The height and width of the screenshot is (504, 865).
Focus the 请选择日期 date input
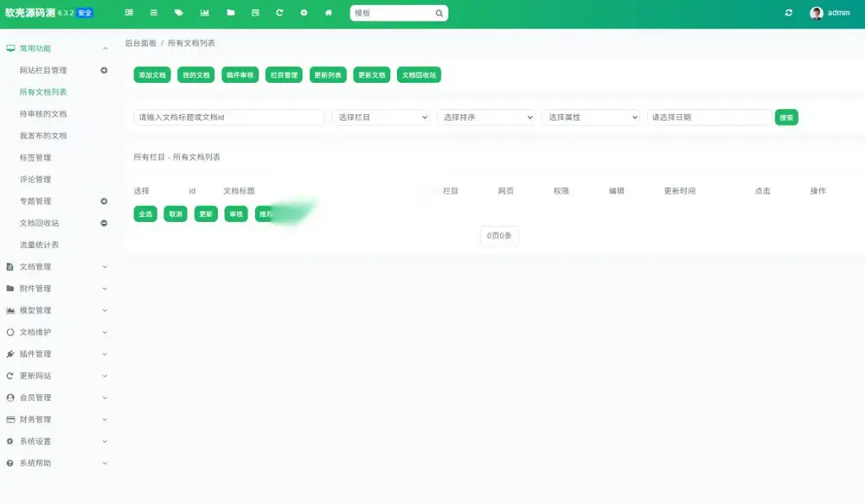pyautogui.click(x=709, y=117)
